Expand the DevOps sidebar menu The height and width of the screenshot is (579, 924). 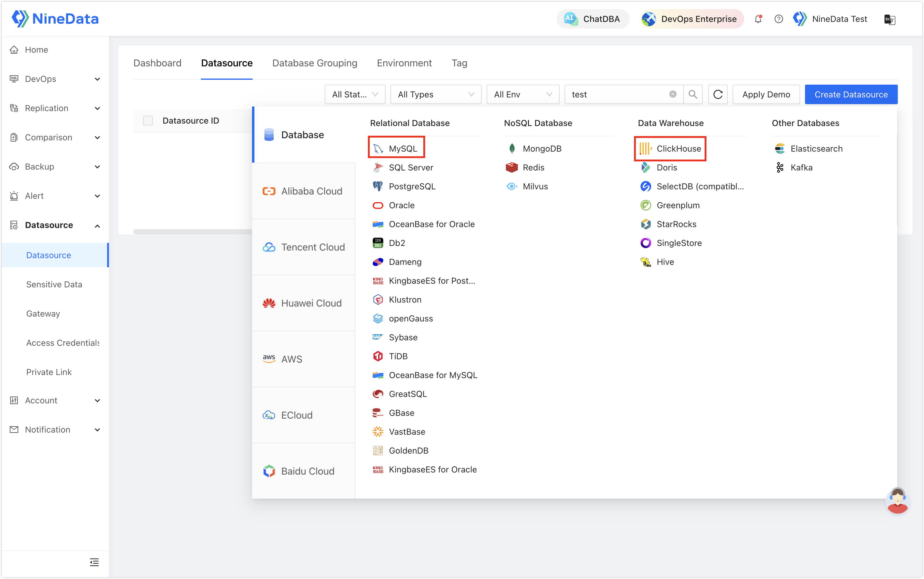[x=55, y=79]
